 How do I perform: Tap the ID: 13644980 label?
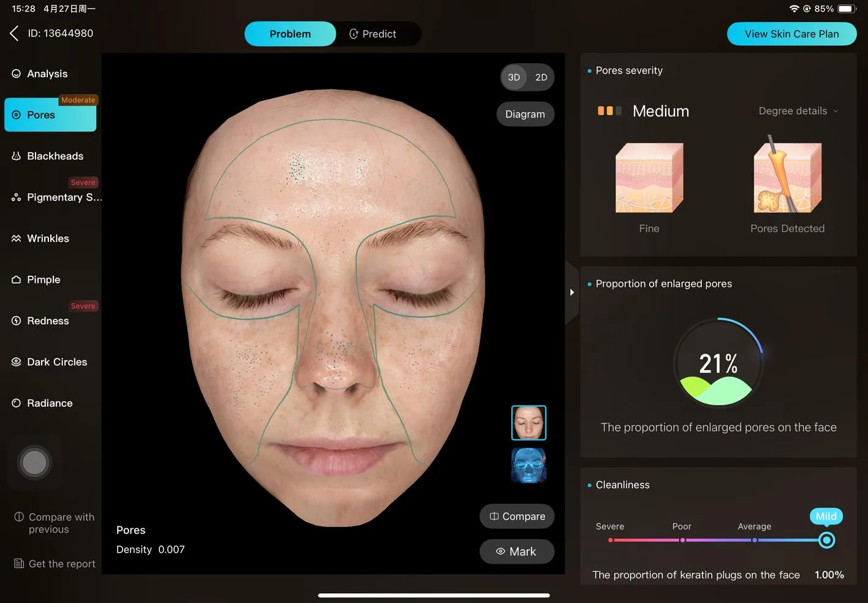point(61,33)
